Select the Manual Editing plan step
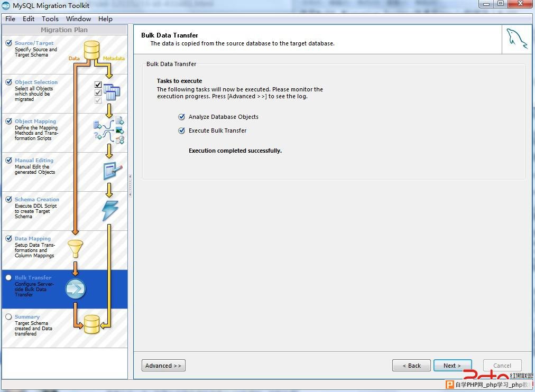The image size is (535, 392). pos(65,172)
